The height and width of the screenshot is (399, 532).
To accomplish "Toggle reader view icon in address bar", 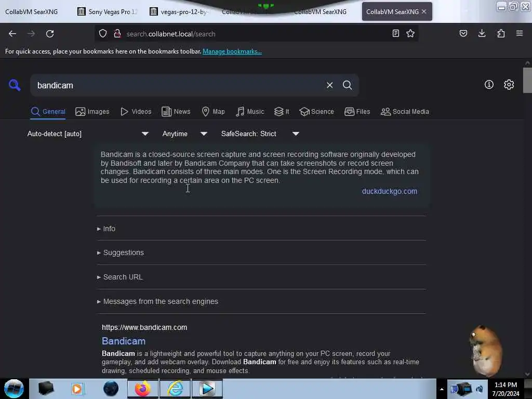I will point(395,34).
